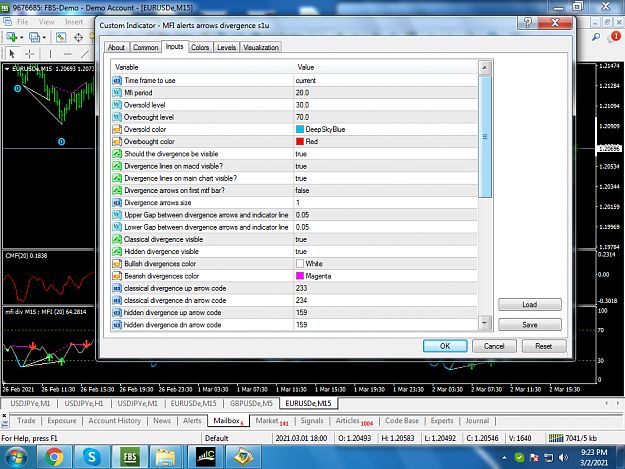The height and width of the screenshot is (469, 625).
Task: Click the Market Watch toolbar icon
Action: (x=61, y=37)
